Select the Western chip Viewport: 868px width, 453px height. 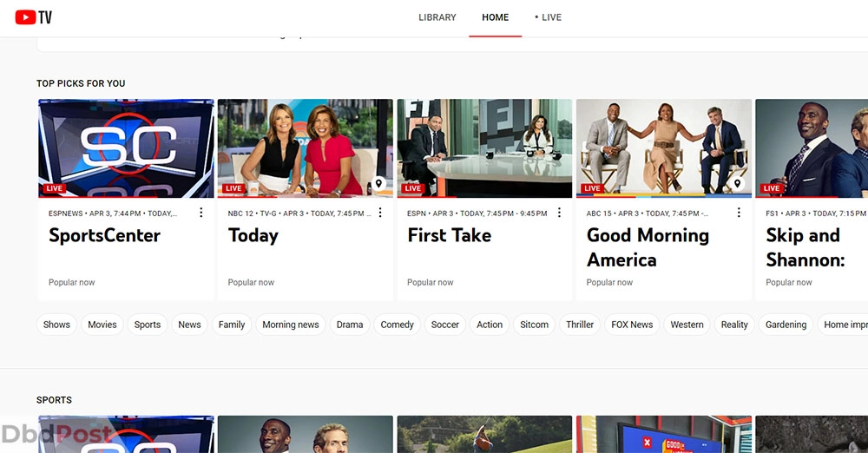click(x=687, y=325)
